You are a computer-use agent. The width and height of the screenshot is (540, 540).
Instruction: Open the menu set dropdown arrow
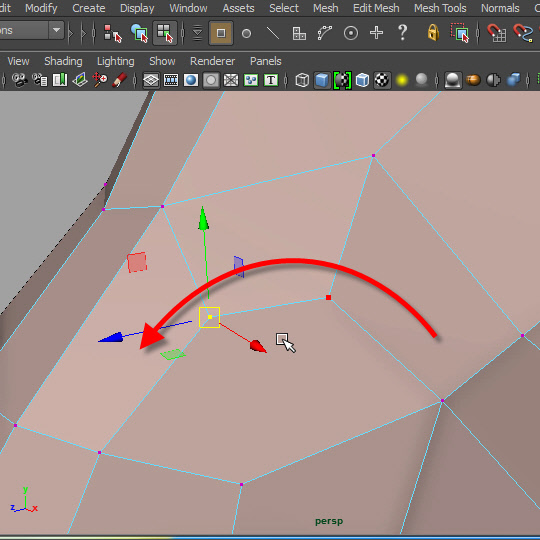click(x=56, y=30)
